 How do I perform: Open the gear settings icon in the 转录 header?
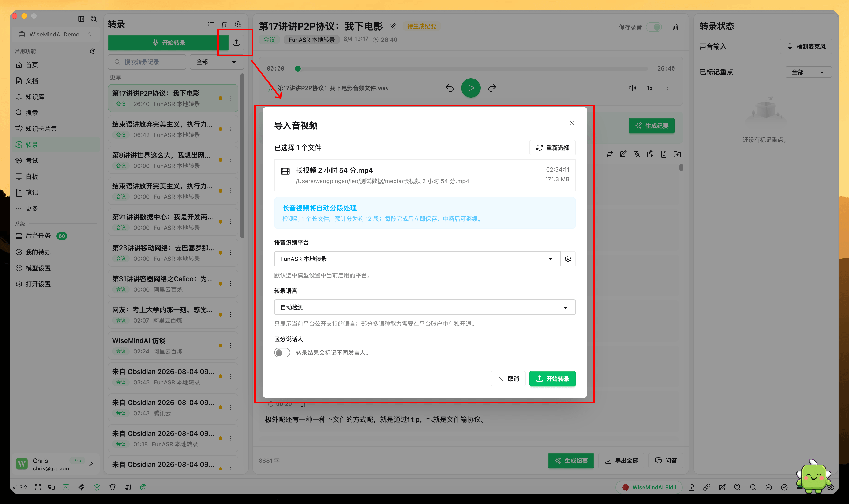point(239,24)
